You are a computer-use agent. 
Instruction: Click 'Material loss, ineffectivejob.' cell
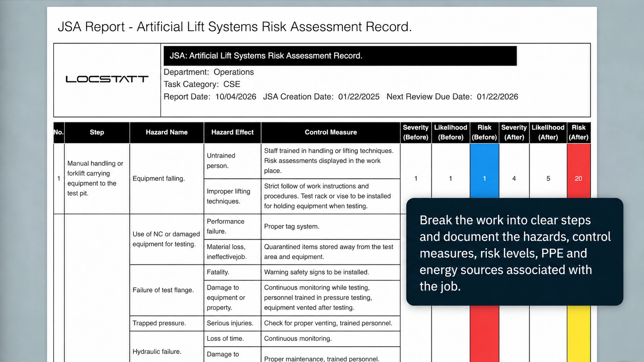pos(232,252)
